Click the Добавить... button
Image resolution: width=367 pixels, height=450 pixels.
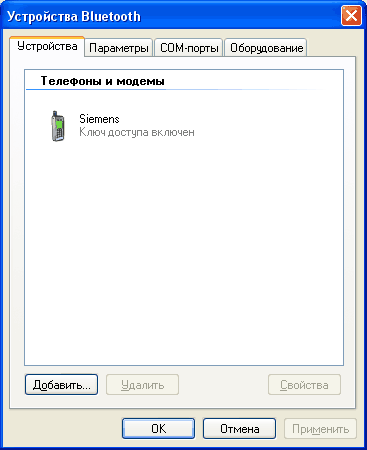pyautogui.click(x=61, y=385)
